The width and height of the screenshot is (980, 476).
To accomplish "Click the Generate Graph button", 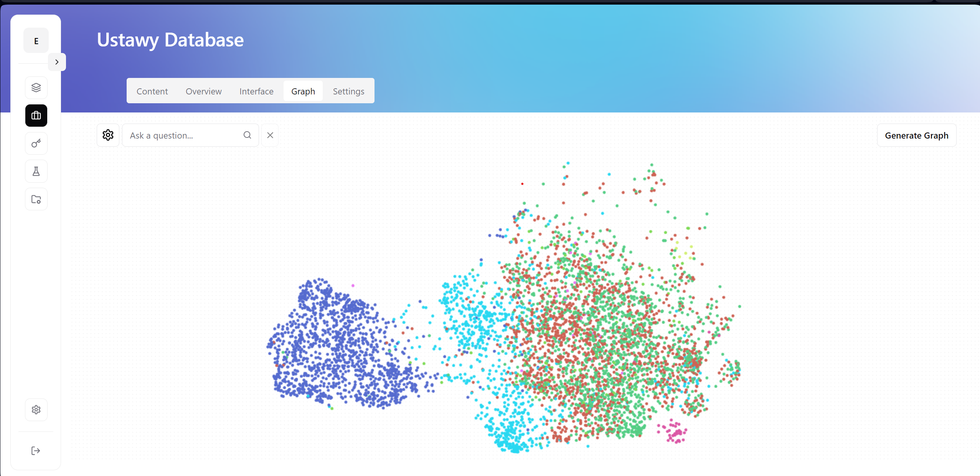I will tap(917, 136).
